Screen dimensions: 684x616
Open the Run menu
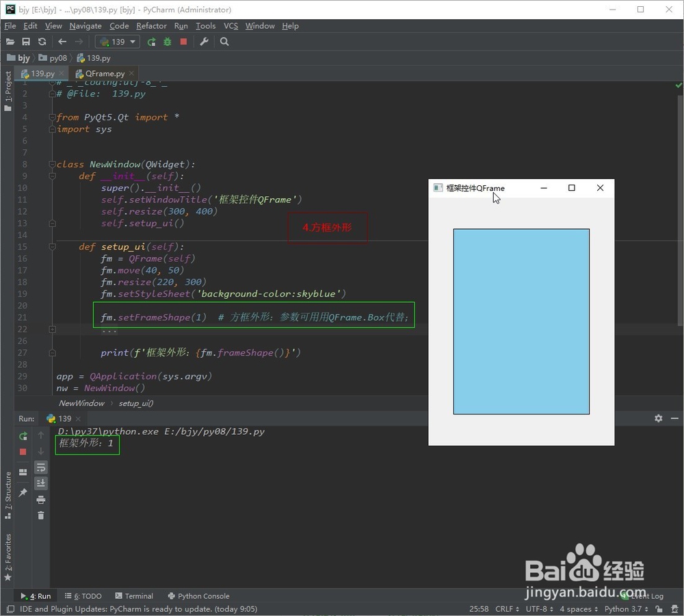tap(181, 26)
